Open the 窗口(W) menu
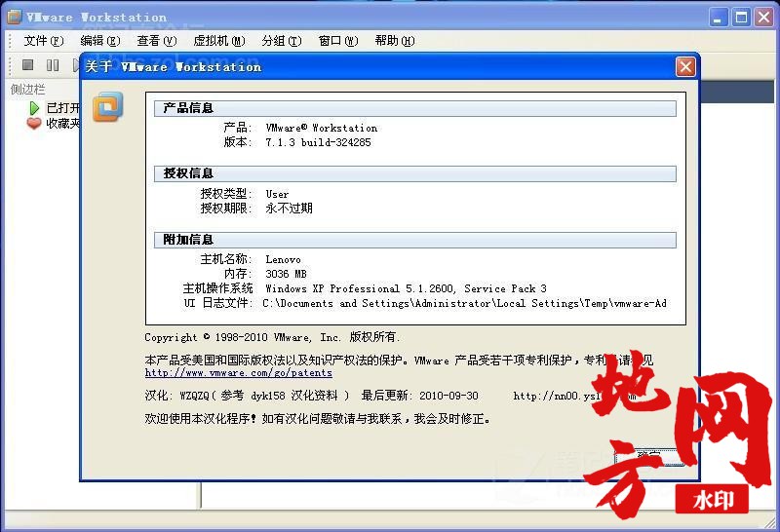This screenshot has height=532, width=780. pyautogui.click(x=338, y=41)
